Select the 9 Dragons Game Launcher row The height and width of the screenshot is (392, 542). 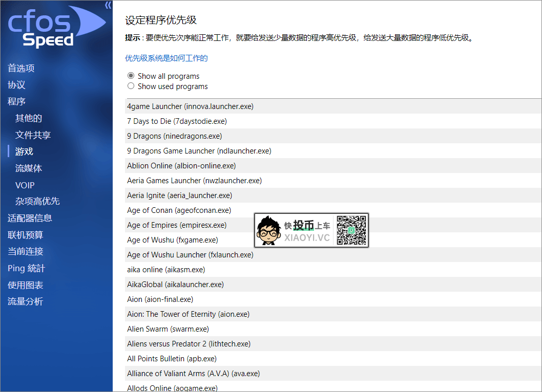(x=333, y=151)
